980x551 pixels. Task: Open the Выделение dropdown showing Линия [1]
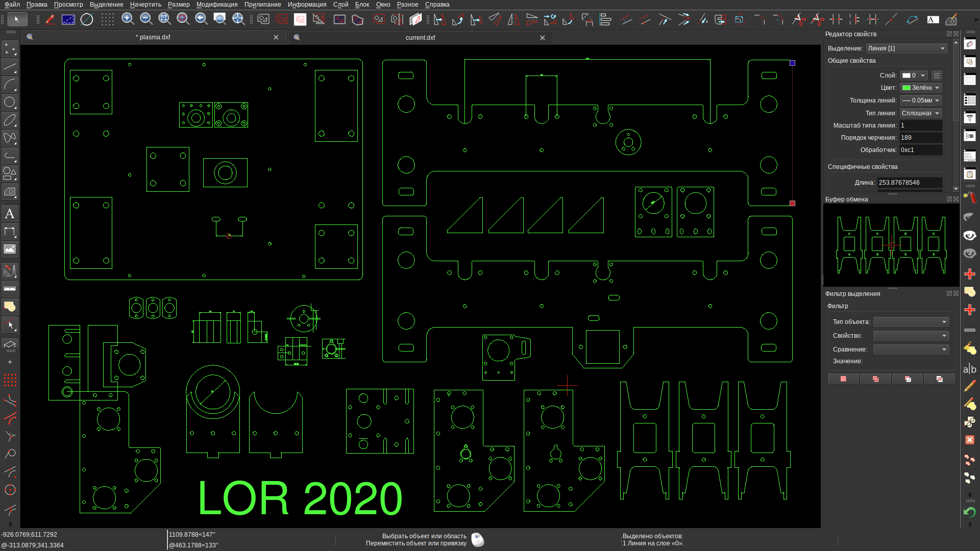(906, 48)
